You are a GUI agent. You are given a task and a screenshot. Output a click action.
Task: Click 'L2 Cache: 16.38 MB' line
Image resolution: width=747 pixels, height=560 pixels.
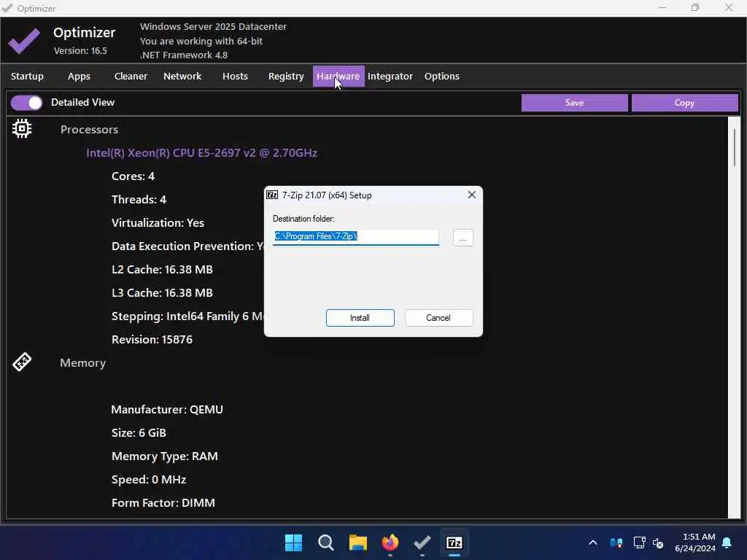[x=162, y=270]
